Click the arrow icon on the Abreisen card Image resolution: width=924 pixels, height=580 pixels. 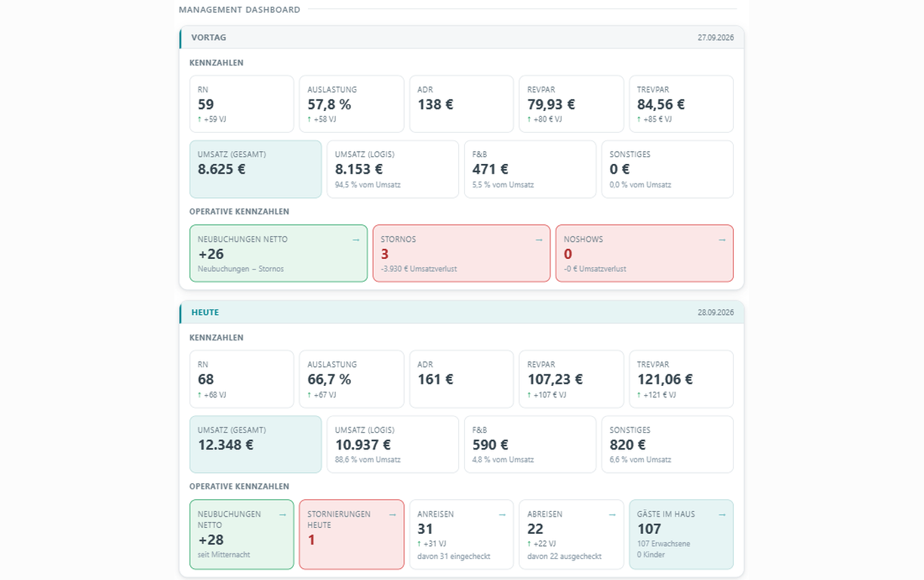[x=612, y=514]
